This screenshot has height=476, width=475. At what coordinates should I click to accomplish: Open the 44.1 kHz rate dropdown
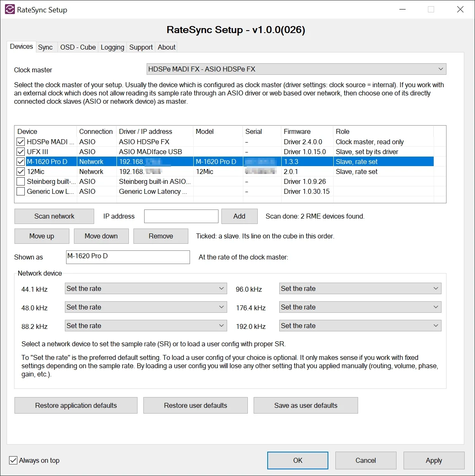coord(146,288)
